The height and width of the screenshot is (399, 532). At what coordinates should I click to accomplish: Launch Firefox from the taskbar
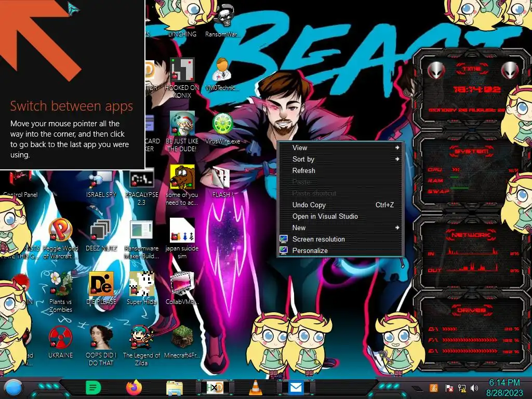(134, 388)
